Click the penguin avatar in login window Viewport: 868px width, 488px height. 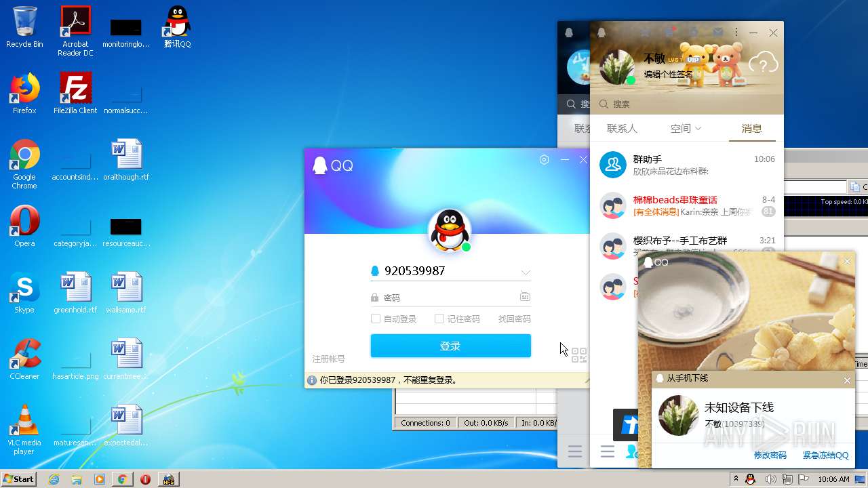click(x=450, y=230)
